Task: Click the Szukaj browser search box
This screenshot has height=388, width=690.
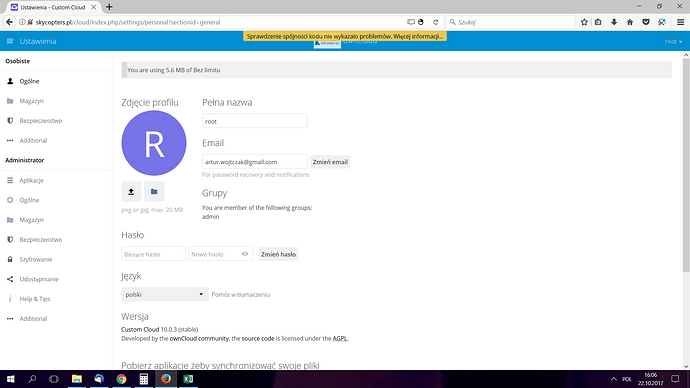Action: (x=510, y=22)
